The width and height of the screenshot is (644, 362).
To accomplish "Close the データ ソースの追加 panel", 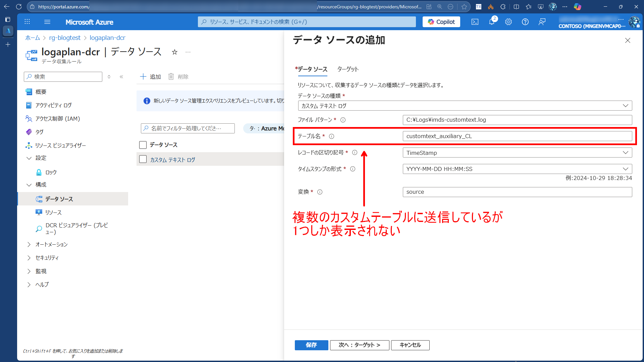I will coord(628,41).
